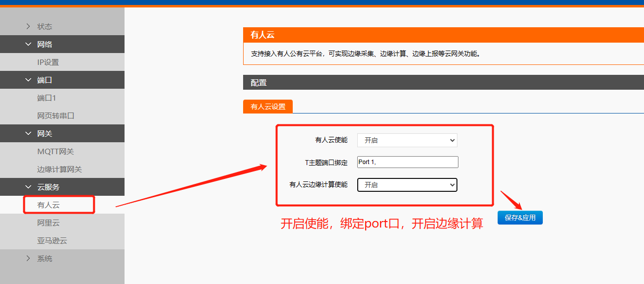The width and height of the screenshot is (644, 284).
Task: Open the 端口1 settings page
Action: pos(47,98)
